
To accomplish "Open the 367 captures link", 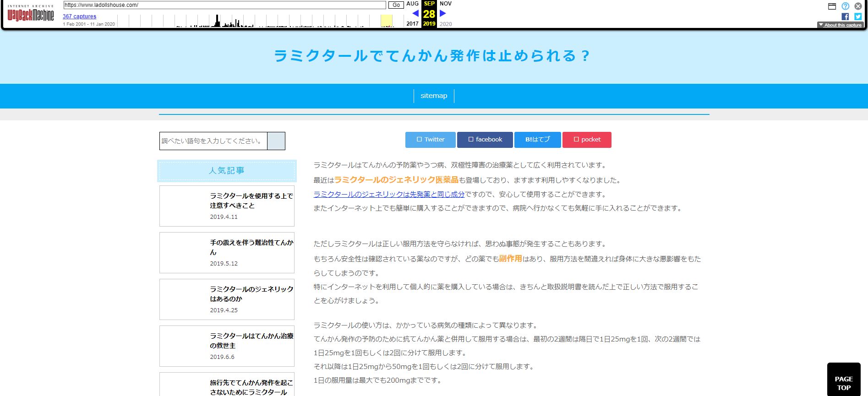I will (x=79, y=16).
